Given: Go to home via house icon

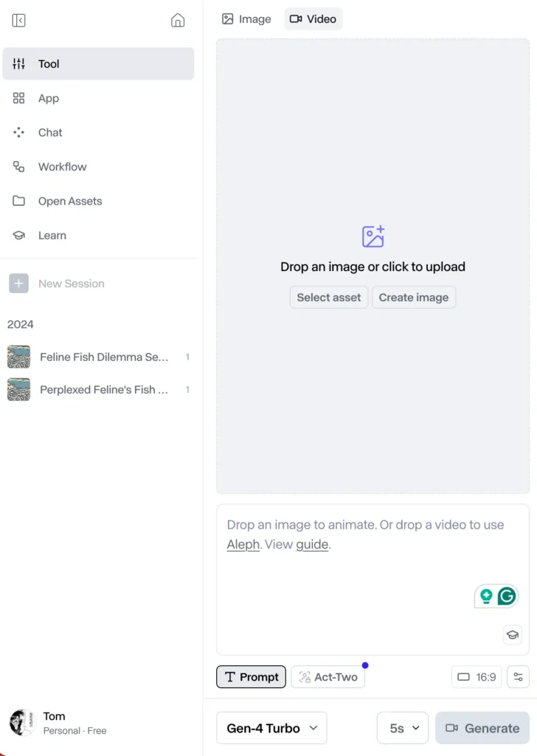Looking at the screenshot, I should coord(178,21).
